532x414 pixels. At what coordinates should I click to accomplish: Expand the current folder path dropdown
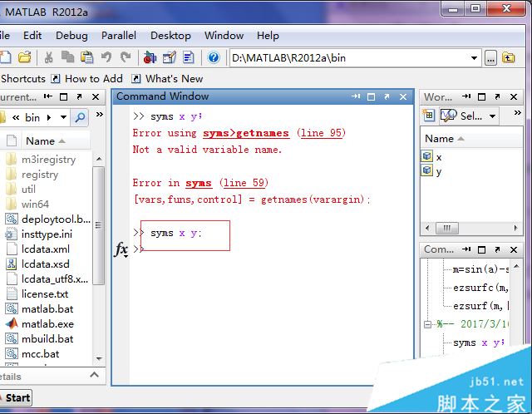[474, 58]
